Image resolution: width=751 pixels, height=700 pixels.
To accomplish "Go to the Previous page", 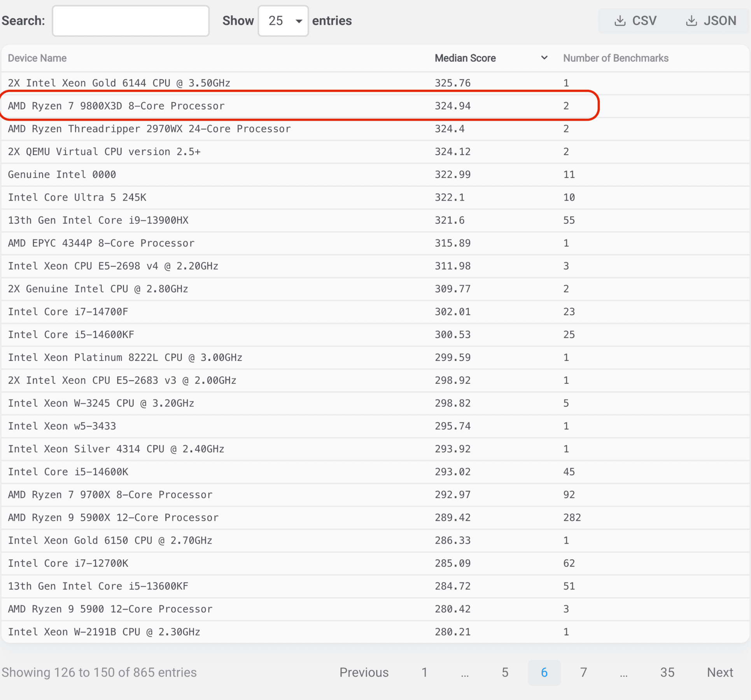I will tap(364, 672).
